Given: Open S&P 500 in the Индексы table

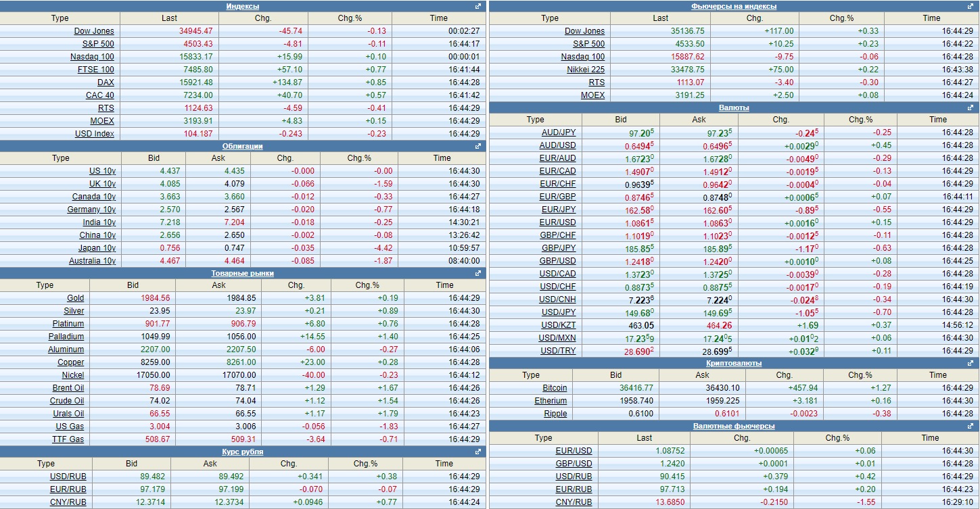Looking at the screenshot, I should (x=98, y=44).
